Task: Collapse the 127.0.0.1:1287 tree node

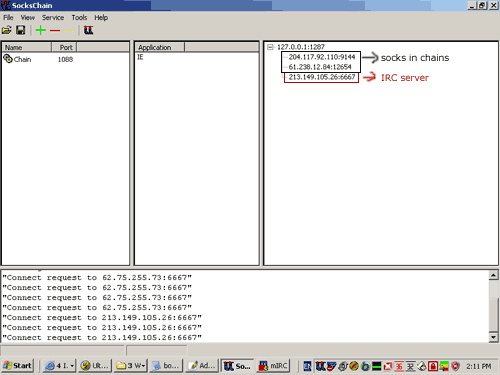Action: coord(270,47)
